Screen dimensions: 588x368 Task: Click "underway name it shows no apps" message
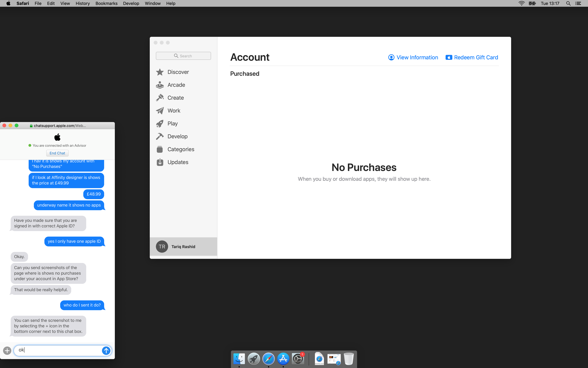coord(69,205)
